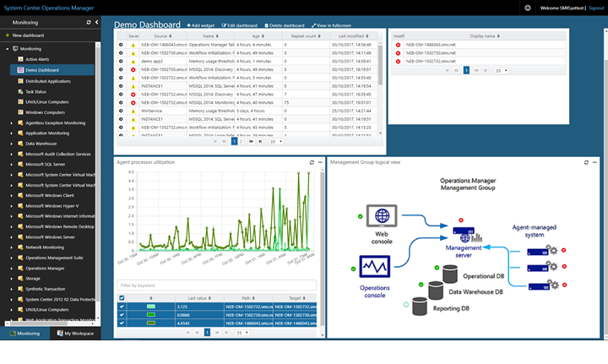Select NEB-OM-1502732.smx.net in the health grid
This screenshot has width=608, height=364.
click(431, 62)
